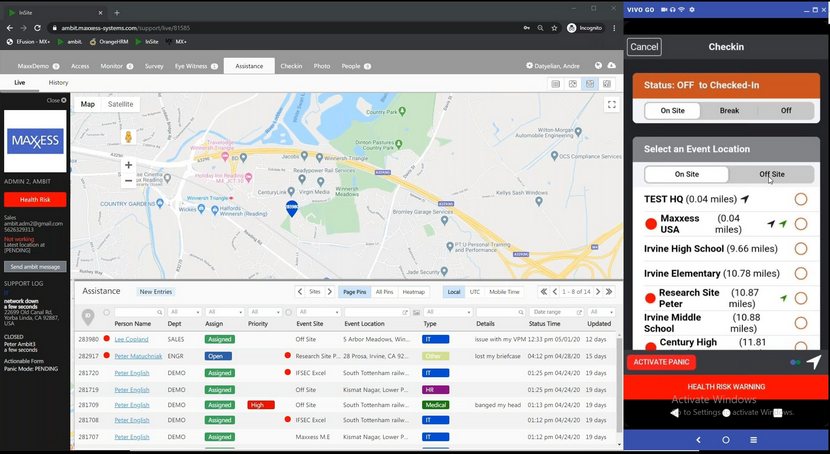Screen dimensions: 830x454
Task: Tap Cancel on Checkin screen
Action: pos(644,47)
